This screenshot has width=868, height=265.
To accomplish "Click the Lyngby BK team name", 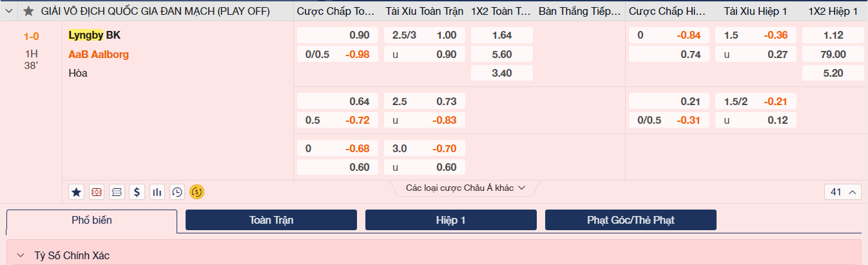I will [94, 35].
